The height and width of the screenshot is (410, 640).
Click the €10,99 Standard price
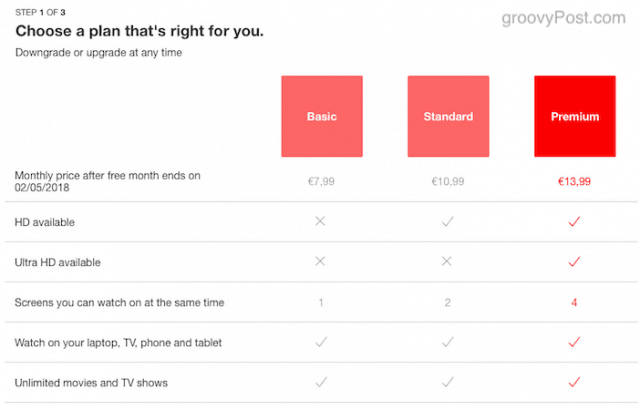pos(448,182)
